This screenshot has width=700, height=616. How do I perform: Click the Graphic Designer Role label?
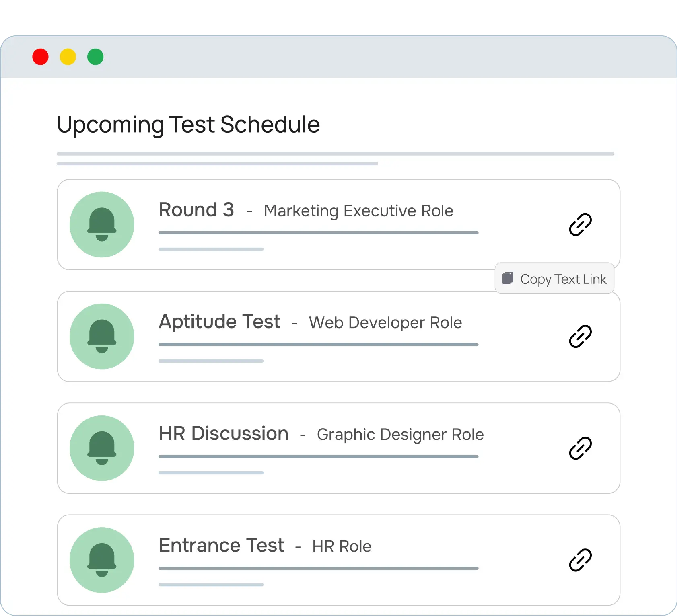coord(400,434)
